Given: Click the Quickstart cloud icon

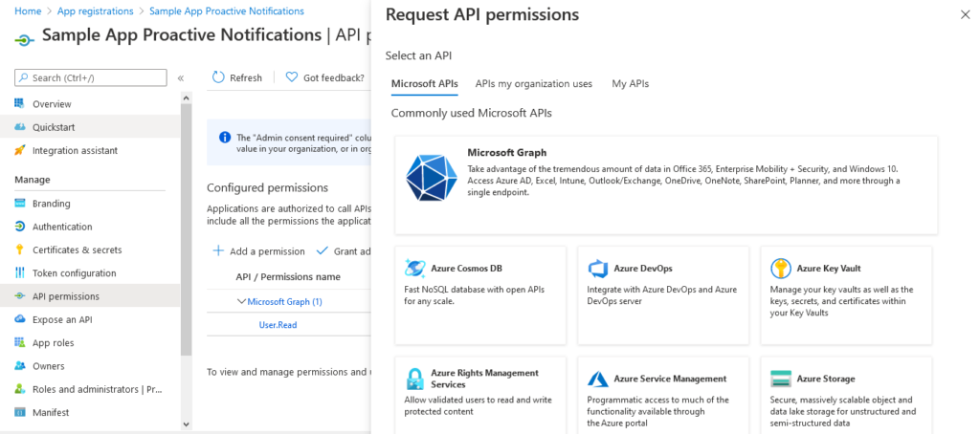Looking at the screenshot, I should [x=20, y=127].
